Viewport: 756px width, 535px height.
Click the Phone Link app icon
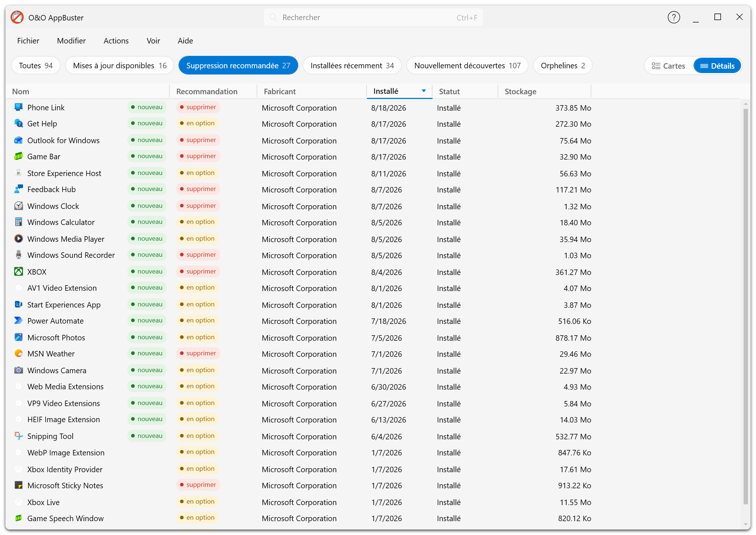pyautogui.click(x=18, y=107)
